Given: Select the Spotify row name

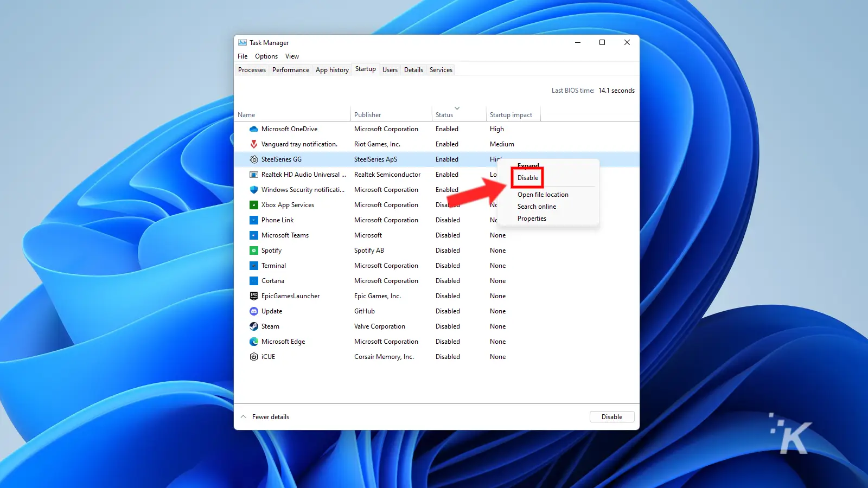Looking at the screenshot, I should pos(271,251).
